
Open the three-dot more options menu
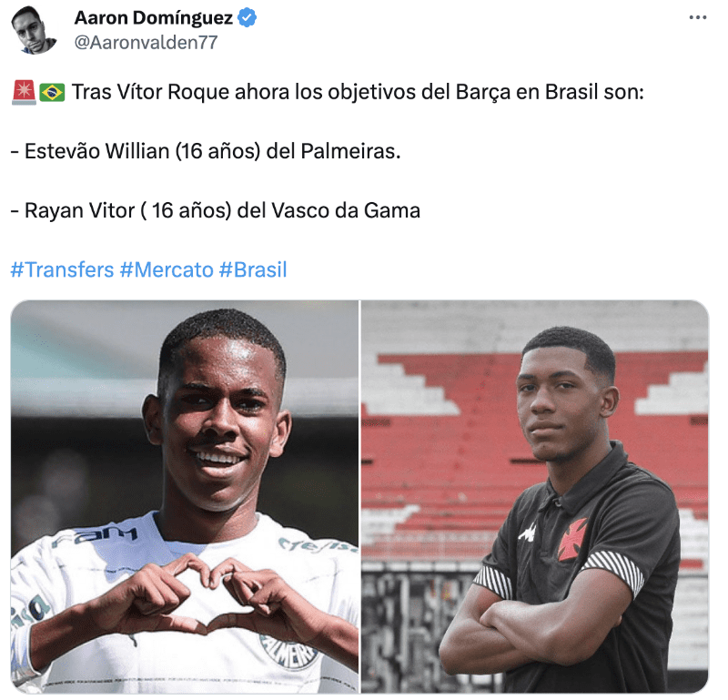point(697,17)
